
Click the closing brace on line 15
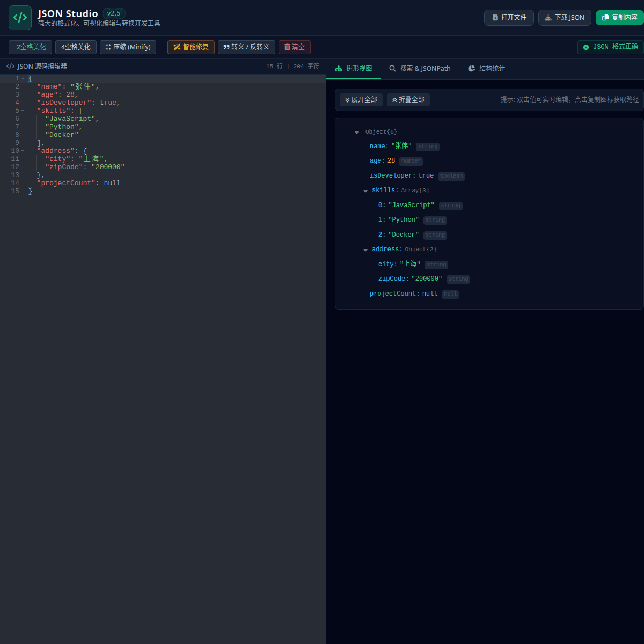point(30,191)
